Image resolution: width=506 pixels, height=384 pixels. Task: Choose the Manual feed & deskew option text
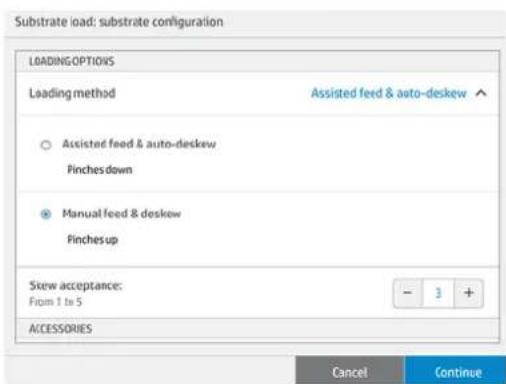pos(122,213)
